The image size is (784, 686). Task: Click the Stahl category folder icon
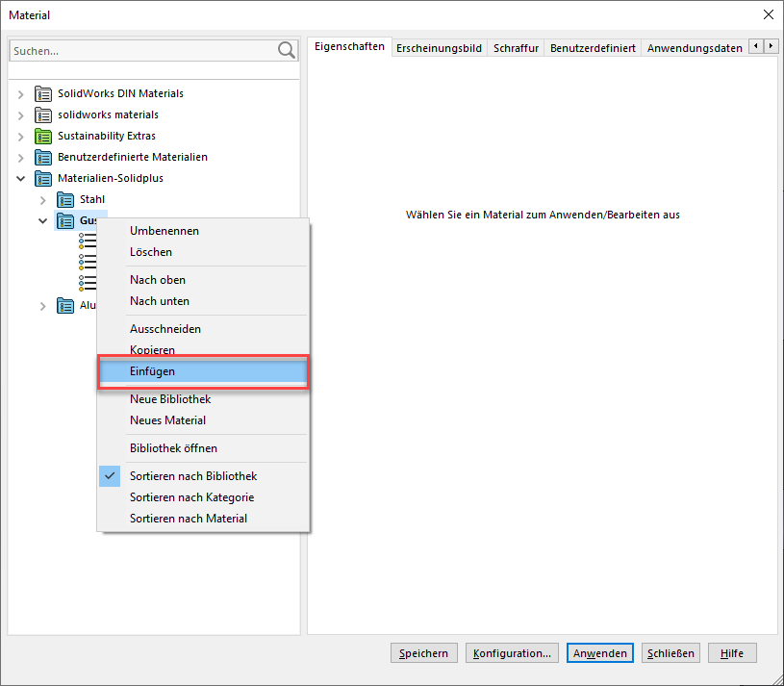pos(65,200)
